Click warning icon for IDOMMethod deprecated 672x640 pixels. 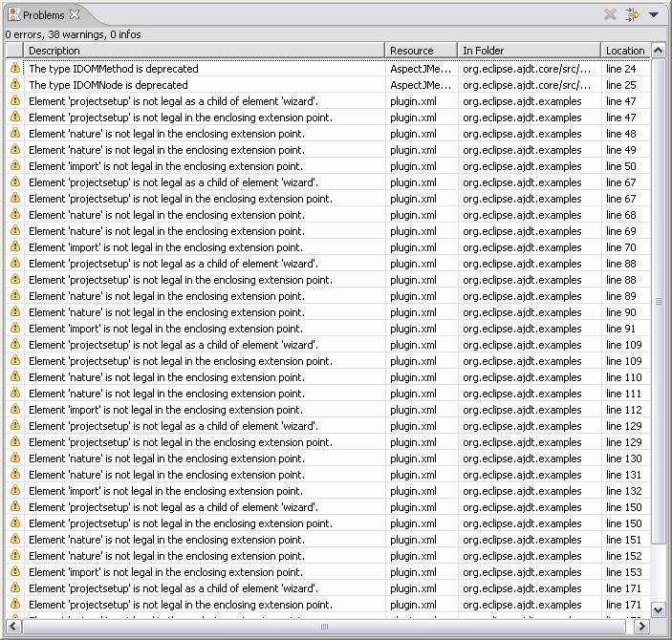(x=14, y=69)
